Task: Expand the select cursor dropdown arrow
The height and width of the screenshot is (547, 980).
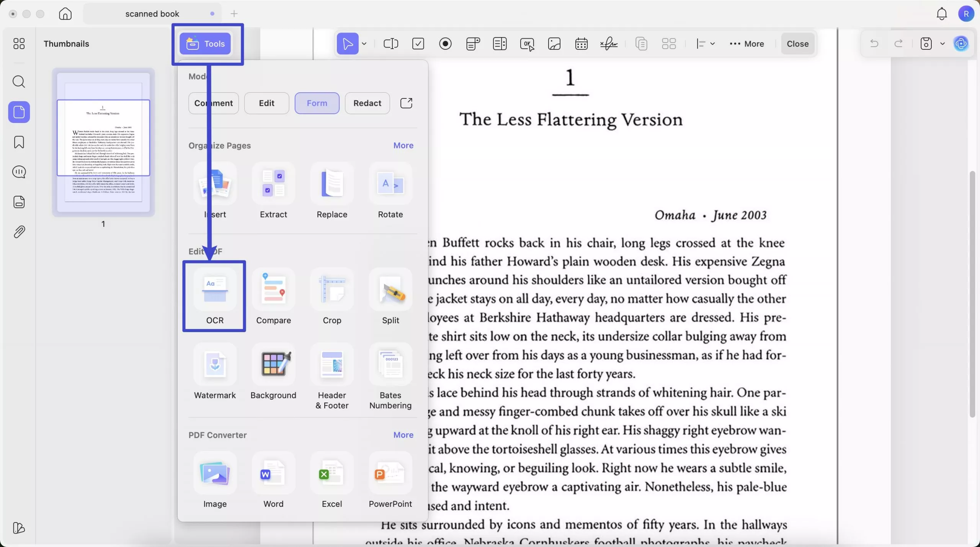Action: pos(364,44)
